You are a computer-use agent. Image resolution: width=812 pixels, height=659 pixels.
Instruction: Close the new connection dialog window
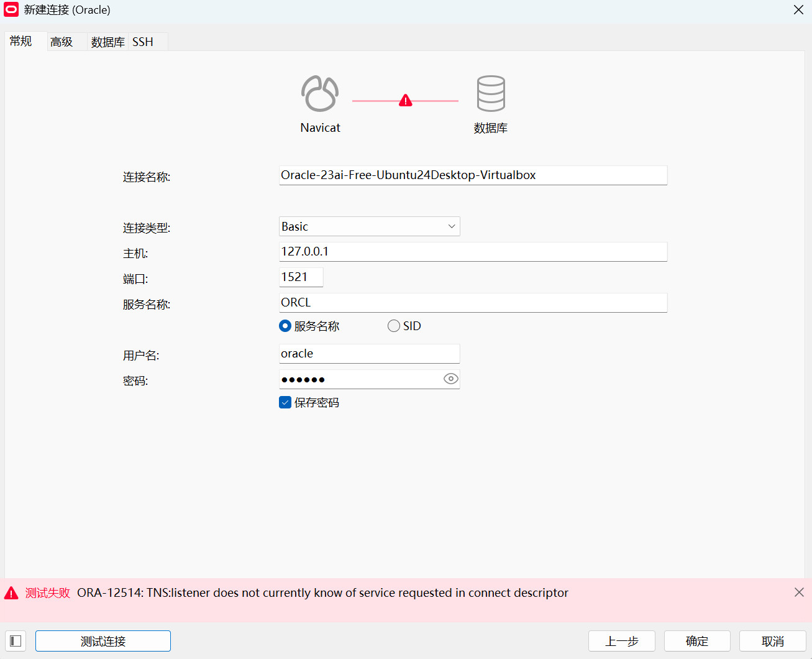pos(798,10)
